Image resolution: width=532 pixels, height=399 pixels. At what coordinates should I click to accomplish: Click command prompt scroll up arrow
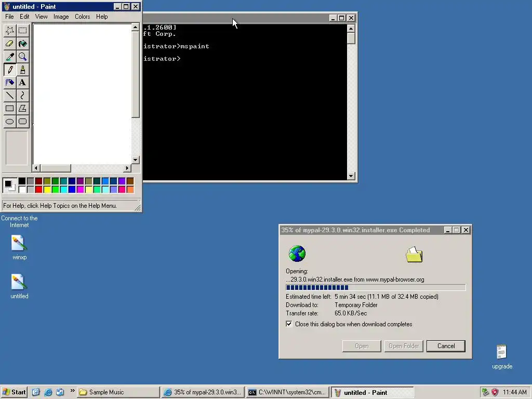click(351, 28)
